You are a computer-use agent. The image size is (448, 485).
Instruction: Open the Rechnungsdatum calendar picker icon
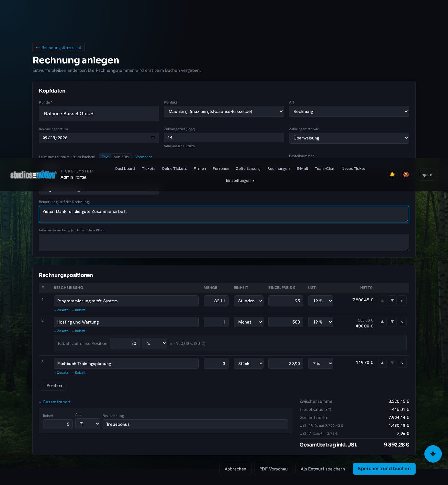tap(153, 138)
